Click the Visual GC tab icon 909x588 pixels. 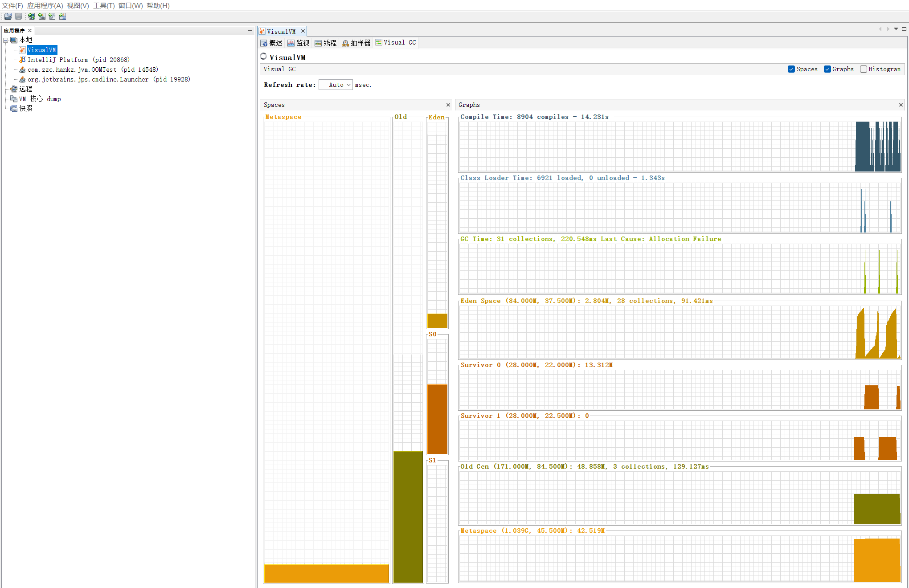[379, 42]
